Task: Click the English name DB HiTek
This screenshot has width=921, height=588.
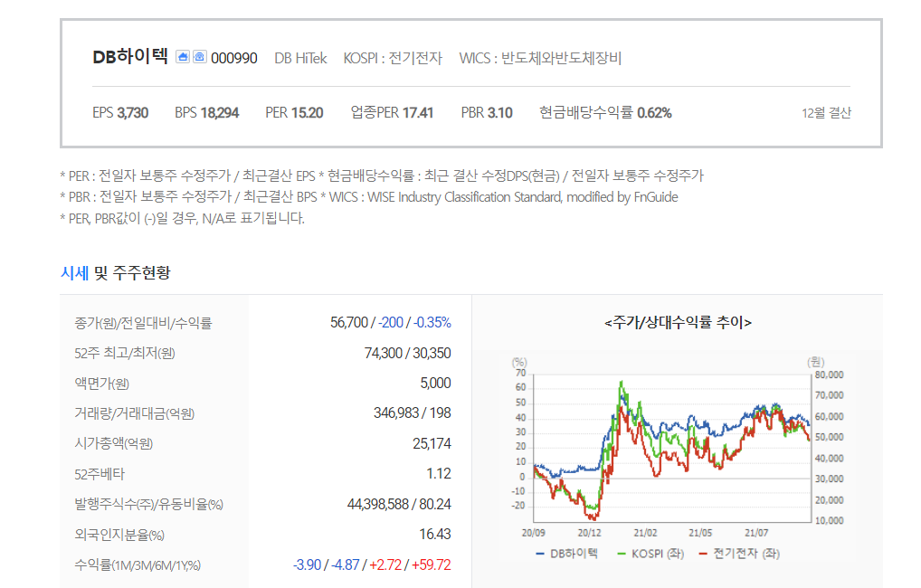Action: pyautogui.click(x=300, y=58)
